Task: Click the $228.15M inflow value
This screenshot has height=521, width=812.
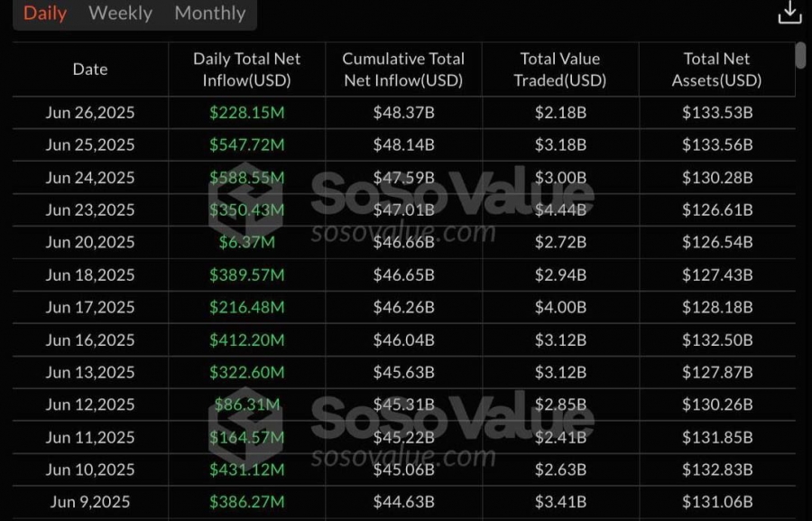Action: [247, 113]
